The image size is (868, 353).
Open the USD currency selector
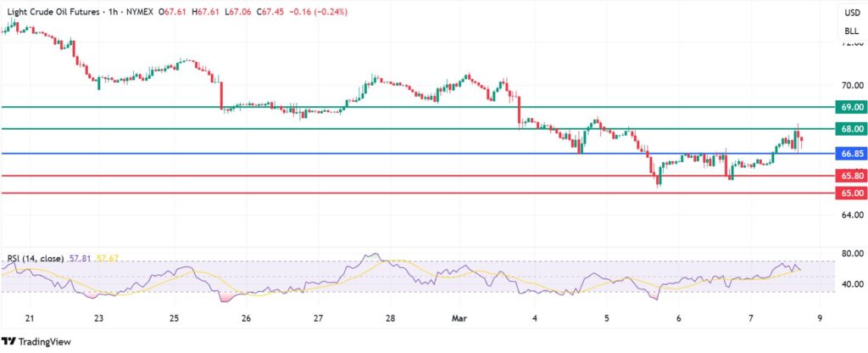[851, 12]
